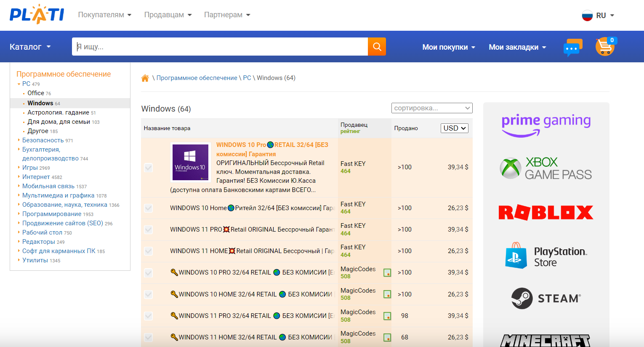Click the Windows 10 Pro product thumbnail
This screenshot has width=644, height=347.
191,162
